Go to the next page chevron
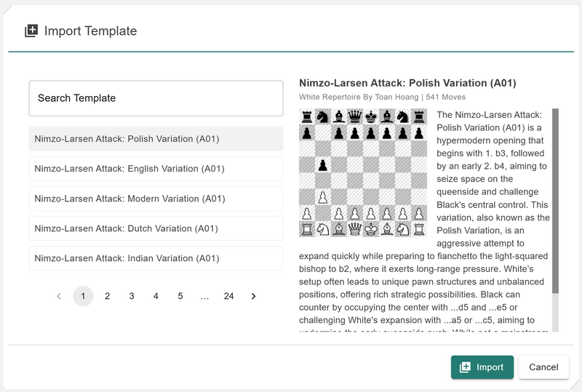Screen dimensions: 582x392 [x=253, y=296]
